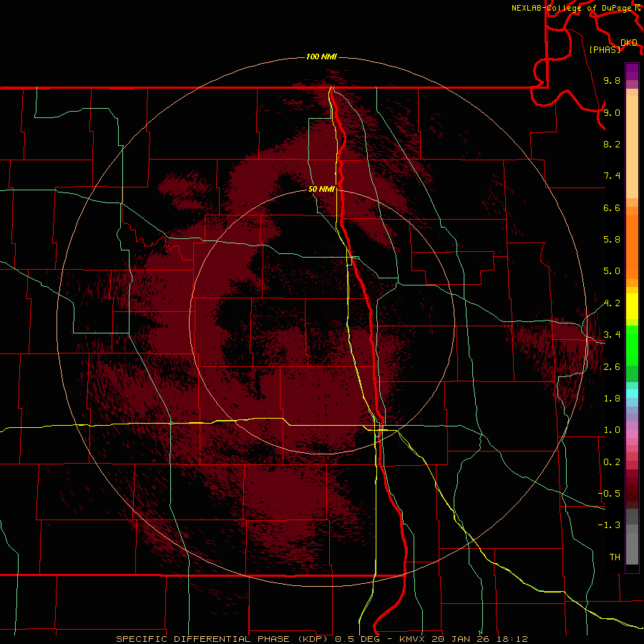Click the 8.2 scale value
The image size is (644, 644).
[612, 144]
